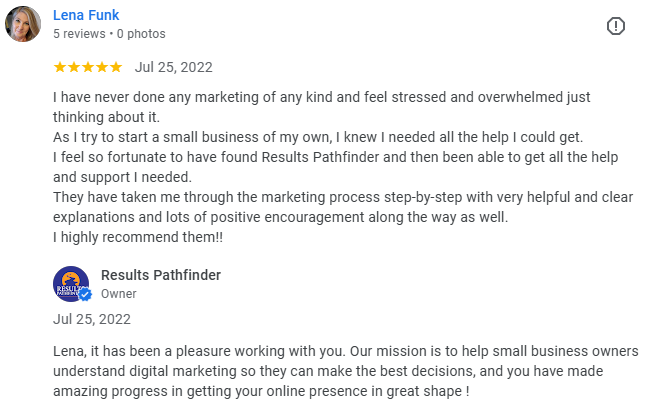Open the Lena Funk reviewer name link
This screenshot has width=659, height=406.
pos(86,15)
